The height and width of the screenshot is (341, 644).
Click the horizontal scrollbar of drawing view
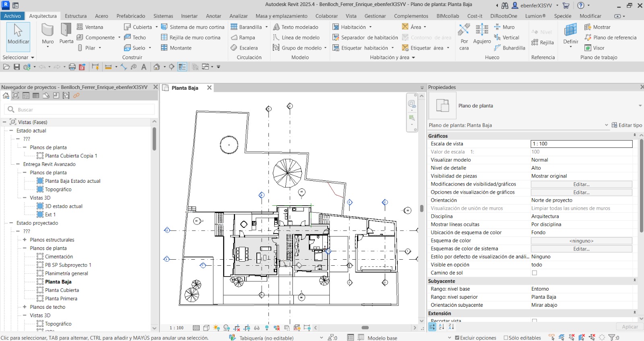(365, 328)
